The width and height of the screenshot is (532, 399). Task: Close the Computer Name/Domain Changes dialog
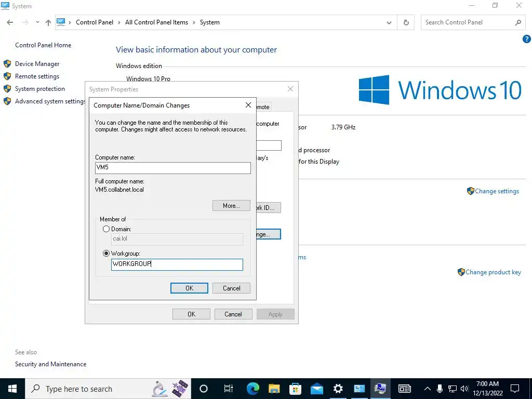[248, 105]
